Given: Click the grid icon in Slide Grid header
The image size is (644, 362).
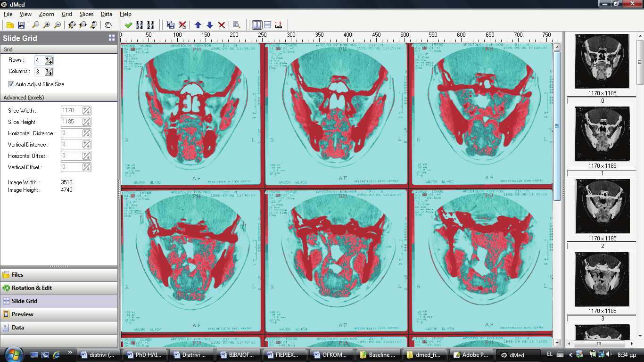Looking at the screenshot, I should (x=112, y=38).
